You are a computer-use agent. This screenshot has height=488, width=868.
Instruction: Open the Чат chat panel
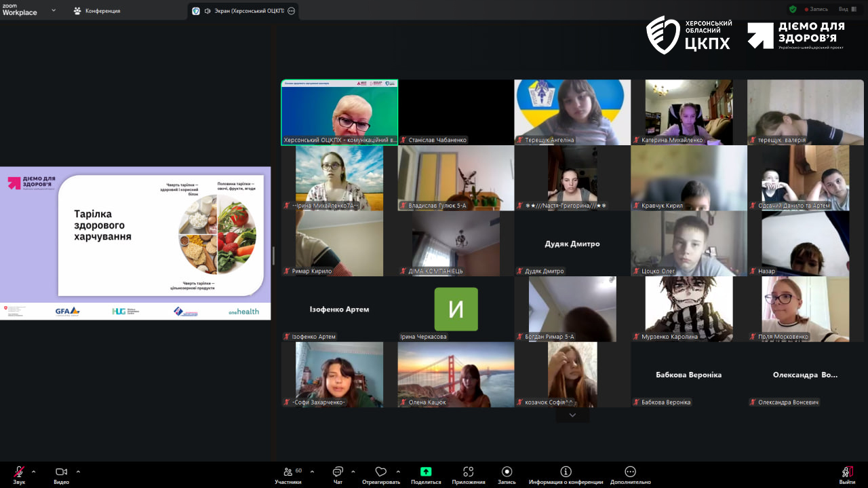click(x=338, y=472)
